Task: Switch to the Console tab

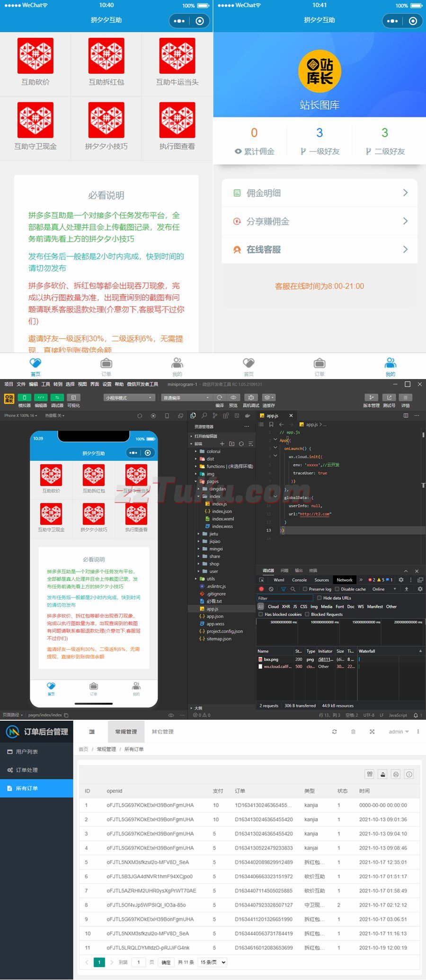Action: [x=299, y=580]
